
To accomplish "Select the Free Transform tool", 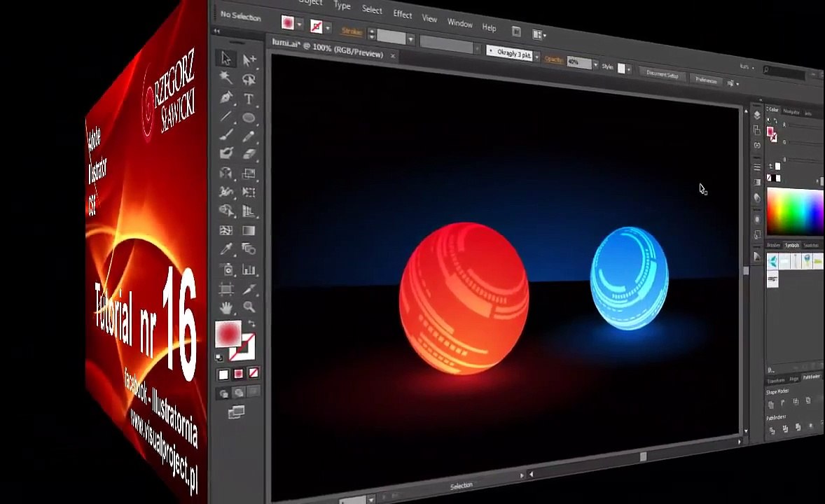I will (x=249, y=192).
